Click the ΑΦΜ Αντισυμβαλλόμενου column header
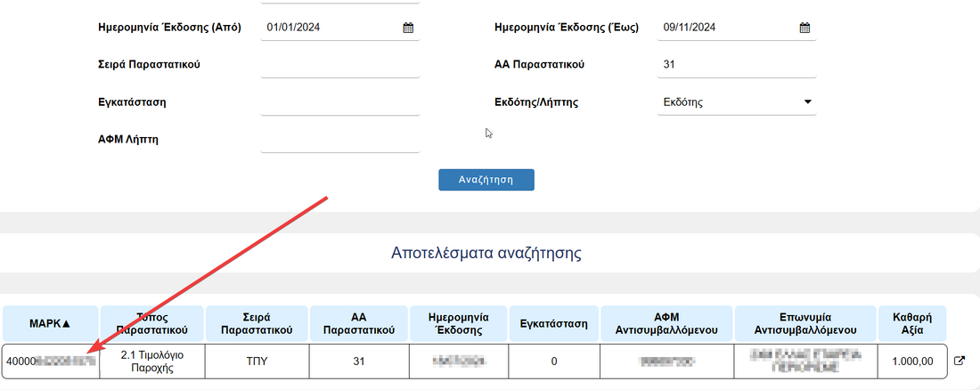This screenshot has height=390, width=980. pos(666,323)
